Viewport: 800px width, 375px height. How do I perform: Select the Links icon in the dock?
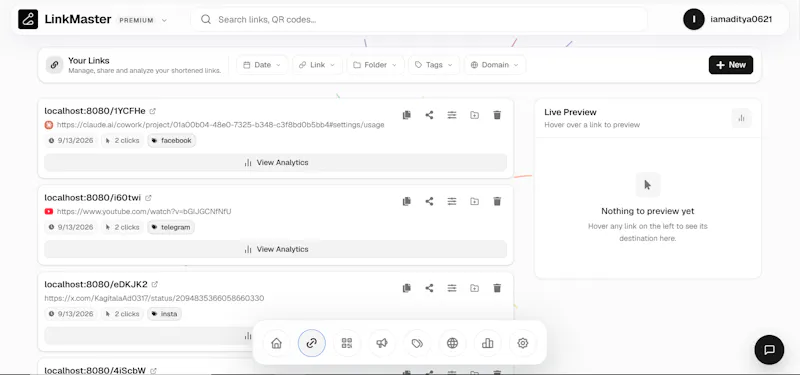tap(311, 343)
